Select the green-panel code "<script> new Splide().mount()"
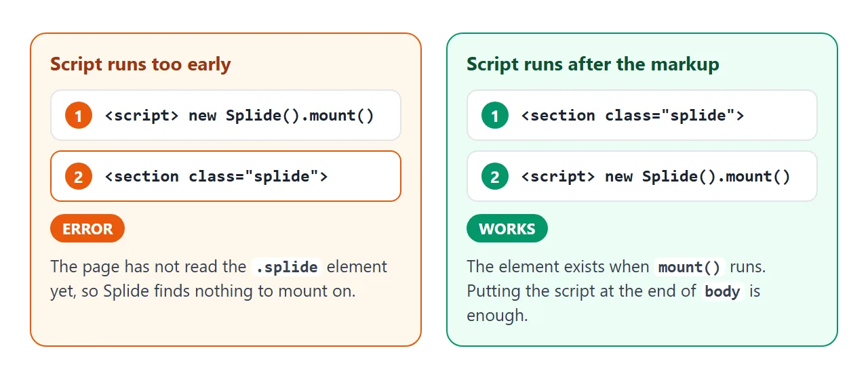The height and width of the screenshot is (382, 868). [x=656, y=176]
